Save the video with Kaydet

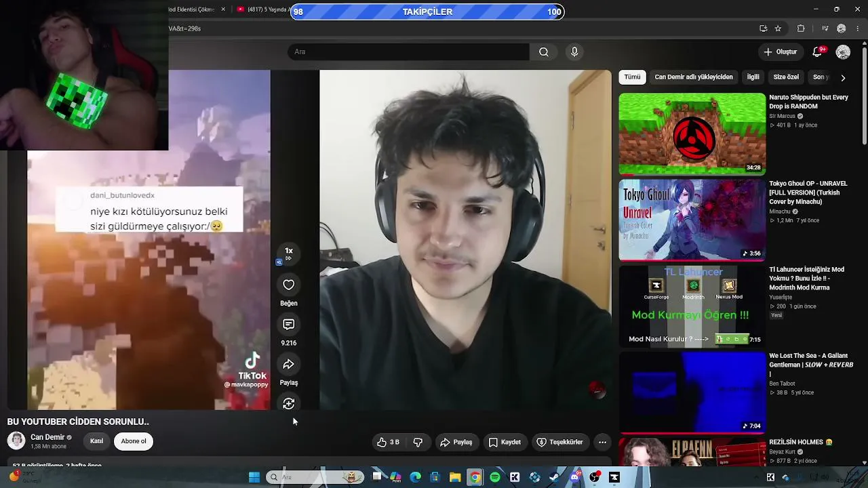[x=505, y=442]
